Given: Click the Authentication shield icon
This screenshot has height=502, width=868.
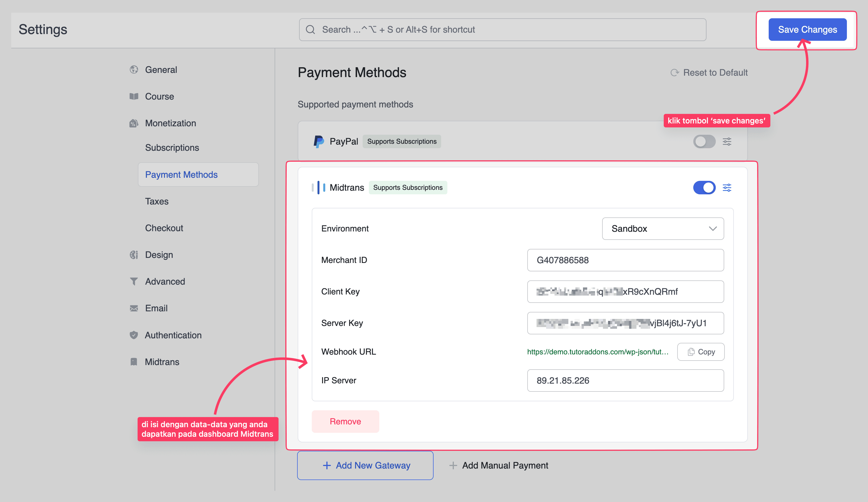Looking at the screenshot, I should pos(134,335).
